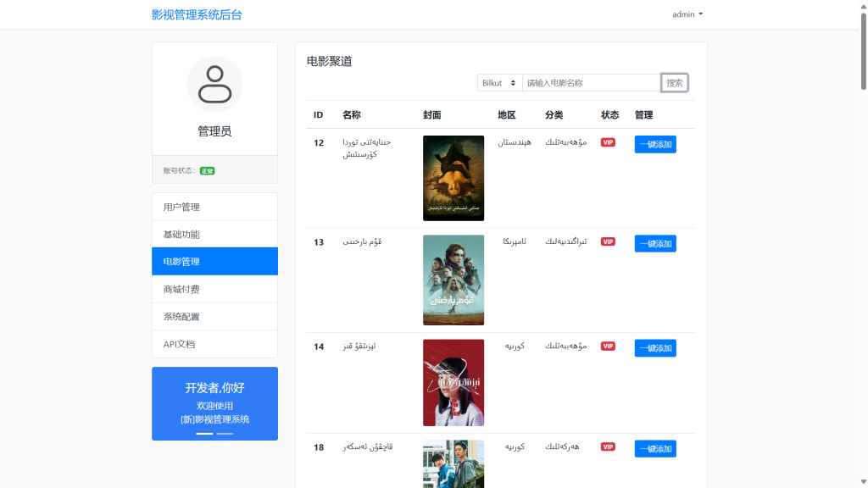Image resolution: width=868 pixels, height=488 pixels.
Task: Click cover poster of movie ID 12
Action: (x=453, y=178)
